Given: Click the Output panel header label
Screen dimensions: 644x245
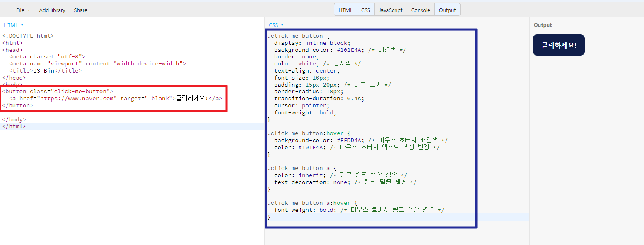Looking at the screenshot, I should [x=543, y=25].
